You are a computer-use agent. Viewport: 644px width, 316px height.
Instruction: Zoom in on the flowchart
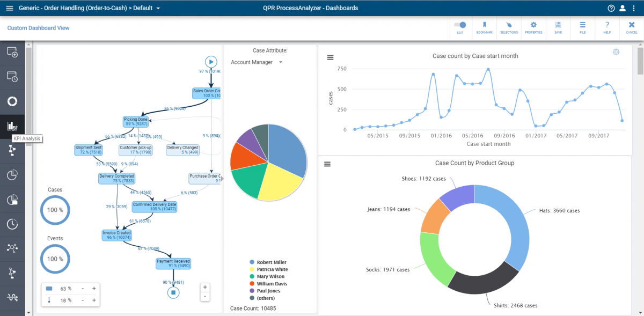pyautogui.click(x=204, y=287)
